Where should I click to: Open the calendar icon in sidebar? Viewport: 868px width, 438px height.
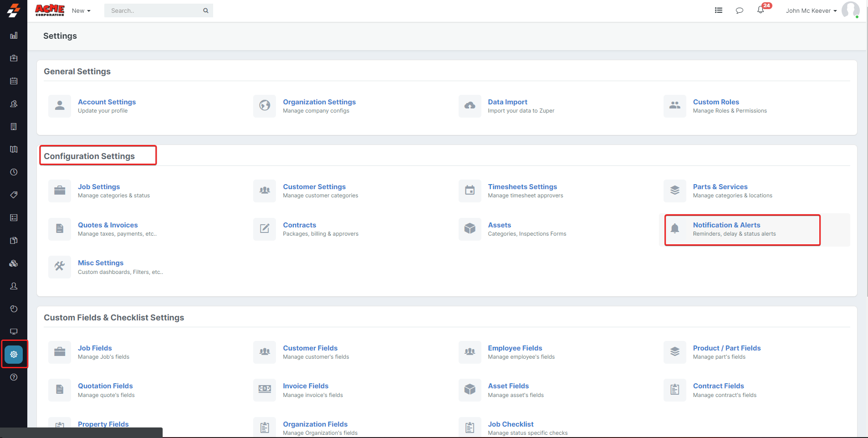pos(14,81)
